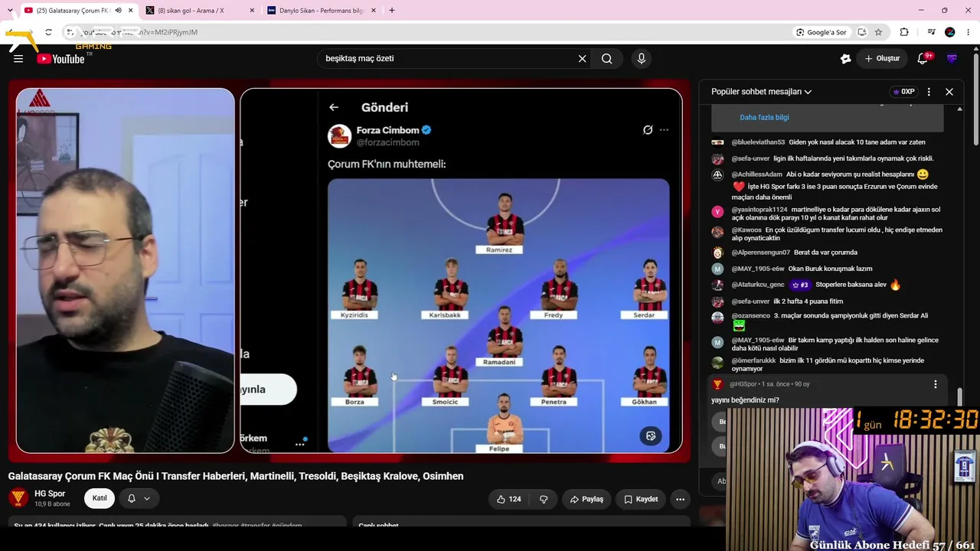Open YouTube notifications bell
The image size is (980, 551).
923,58
